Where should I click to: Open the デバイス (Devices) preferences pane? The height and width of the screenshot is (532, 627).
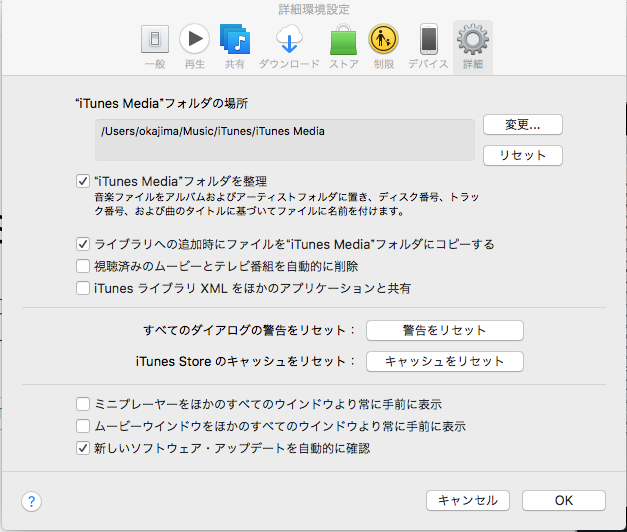tap(428, 46)
